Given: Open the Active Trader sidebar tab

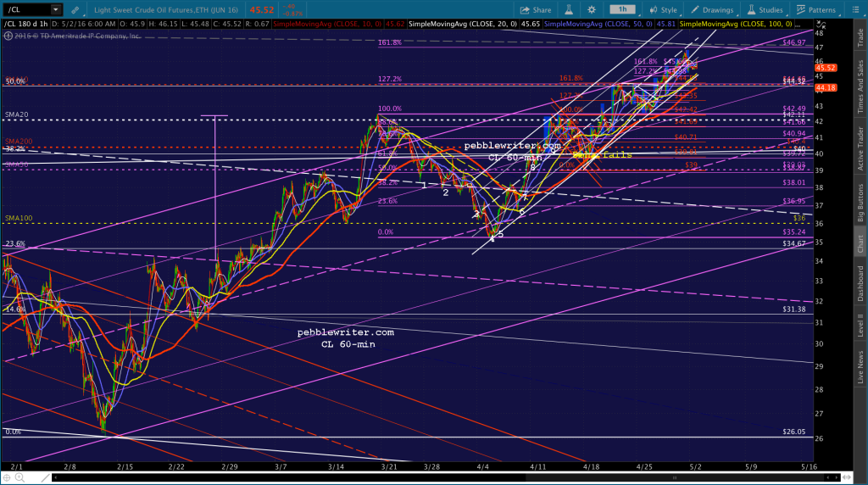Looking at the screenshot, I should pyautogui.click(x=860, y=148).
